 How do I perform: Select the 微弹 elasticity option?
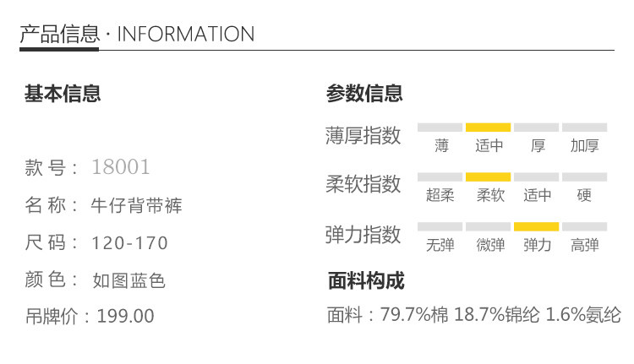click(x=489, y=245)
